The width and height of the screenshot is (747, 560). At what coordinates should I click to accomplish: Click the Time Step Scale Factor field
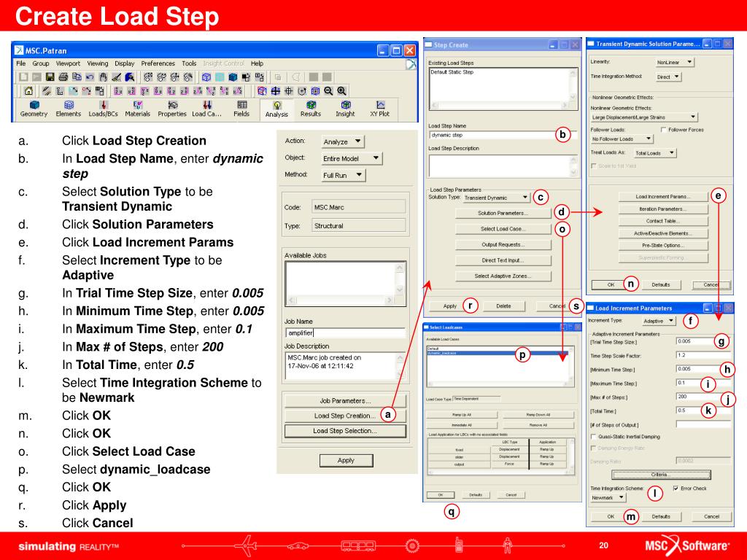tap(703, 355)
